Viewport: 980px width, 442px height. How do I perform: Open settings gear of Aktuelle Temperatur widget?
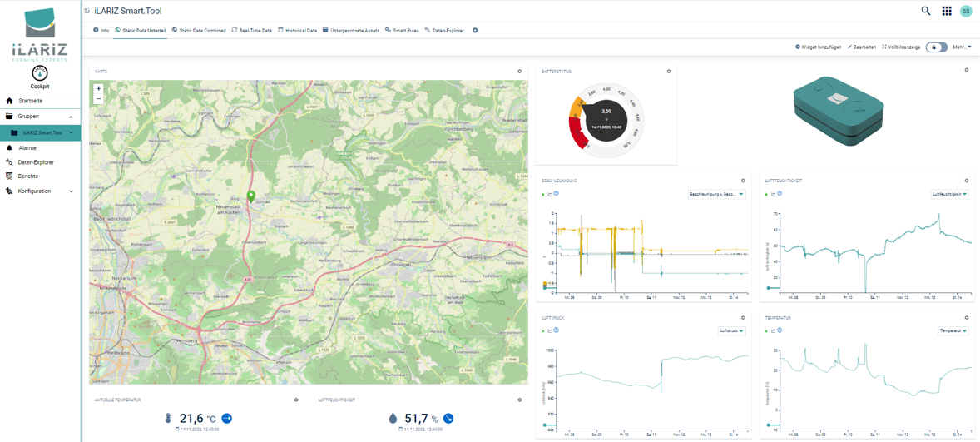(296, 400)
